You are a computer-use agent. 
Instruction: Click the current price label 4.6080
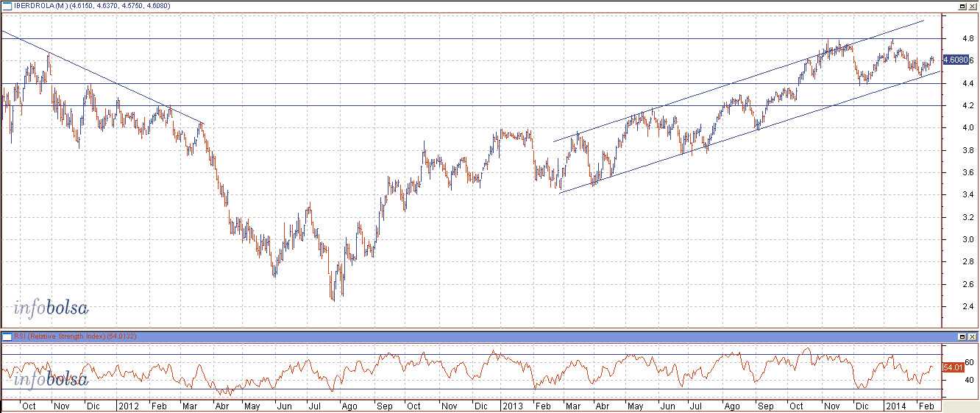(956, 60)
